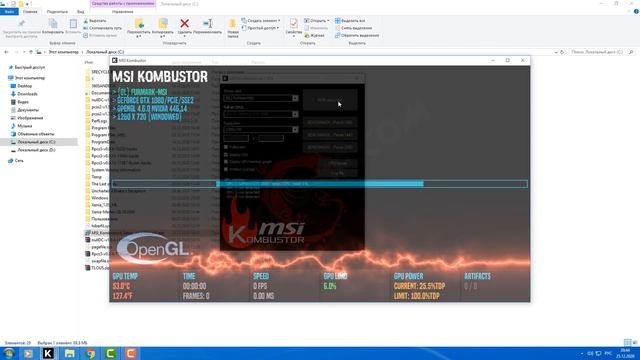Image resolution: width=640 pixels, height=360 pixels.
Task: Click Benchmark Preset 1080 button
Action: [330, 122]
